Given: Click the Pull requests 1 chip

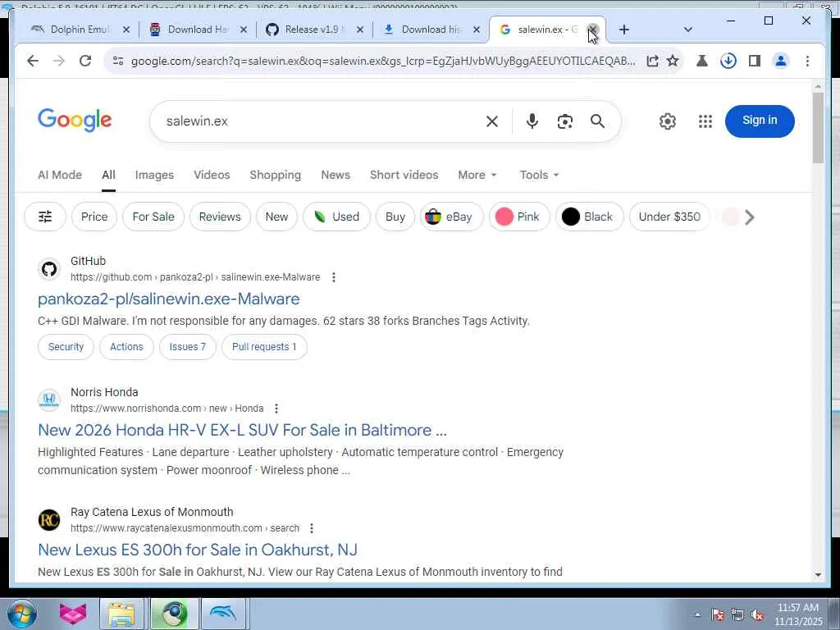Looking at the screenshot, I should click(x=264, y=347).
